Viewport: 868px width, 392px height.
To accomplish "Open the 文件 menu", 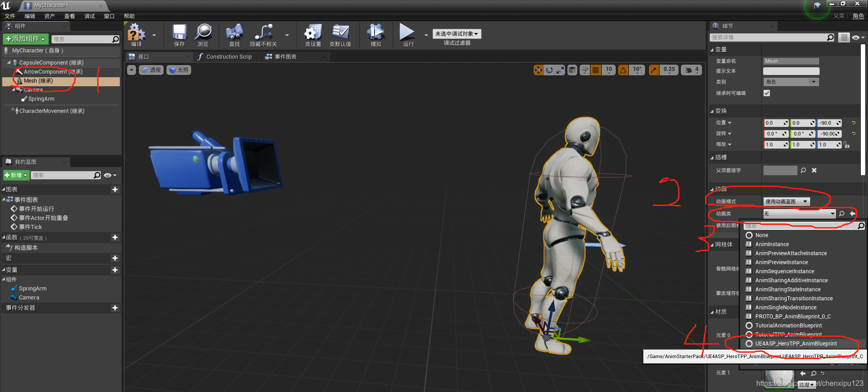I will [10, 16].
